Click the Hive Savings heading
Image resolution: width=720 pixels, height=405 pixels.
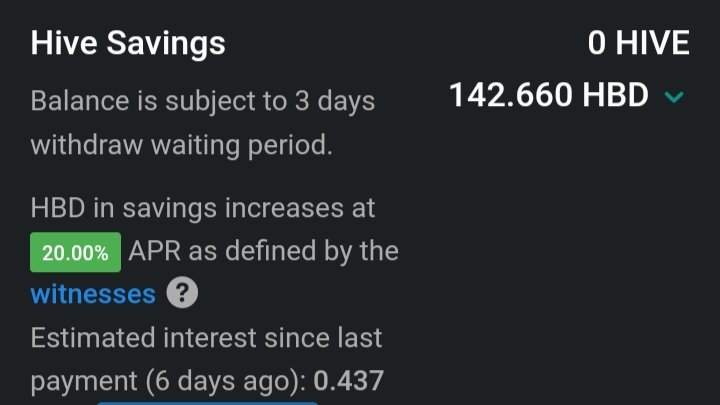coord(128,44)
